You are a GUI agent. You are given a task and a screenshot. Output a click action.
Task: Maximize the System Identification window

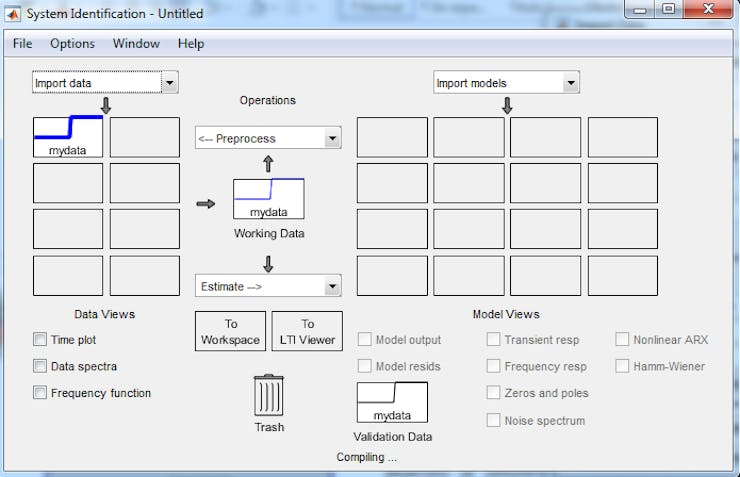668,10
